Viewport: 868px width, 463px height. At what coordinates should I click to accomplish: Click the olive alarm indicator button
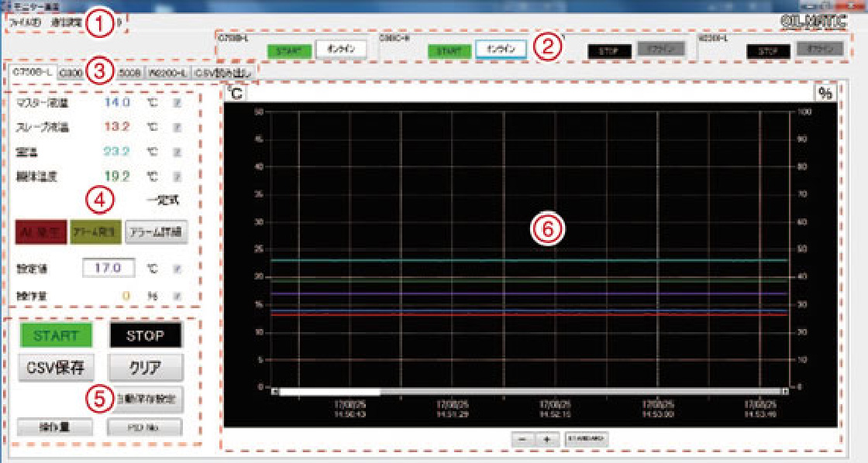click(93, 231)
